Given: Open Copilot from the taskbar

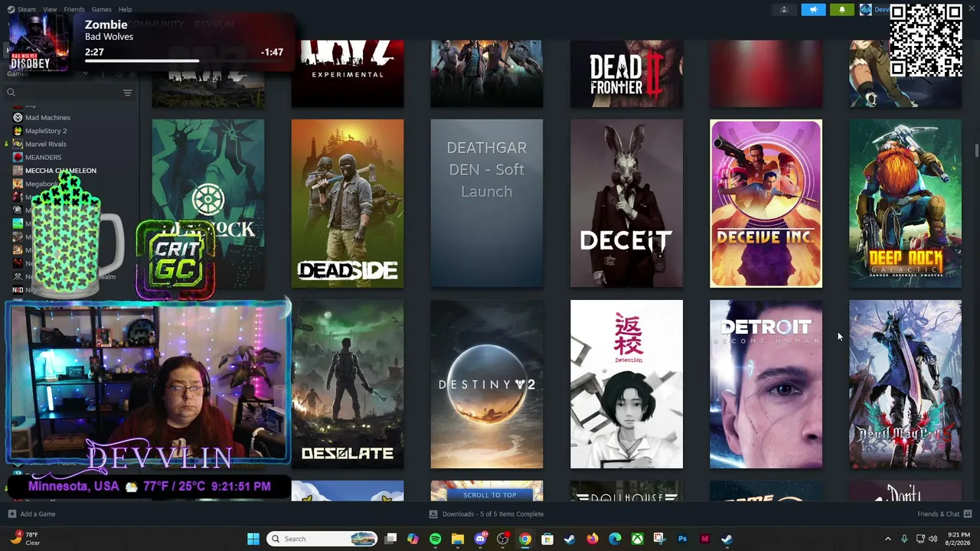Looking at the screenshot, I should click(x=413, y=539).
